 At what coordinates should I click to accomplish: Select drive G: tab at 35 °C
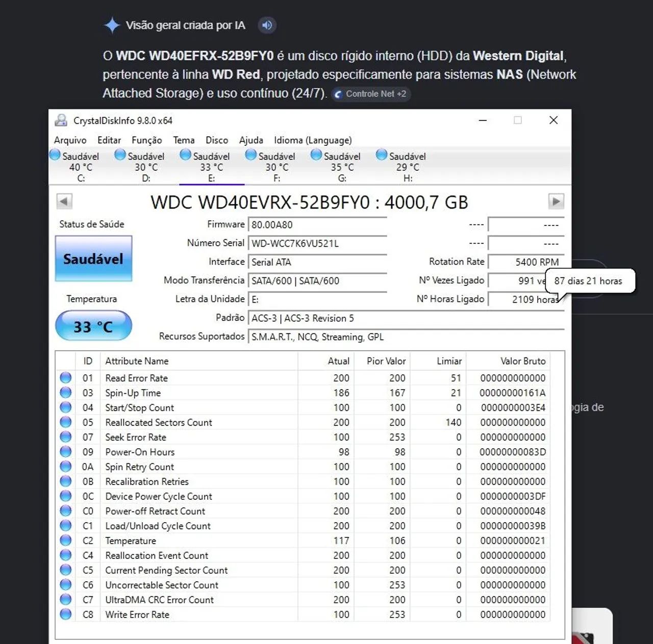pos(342,166)
